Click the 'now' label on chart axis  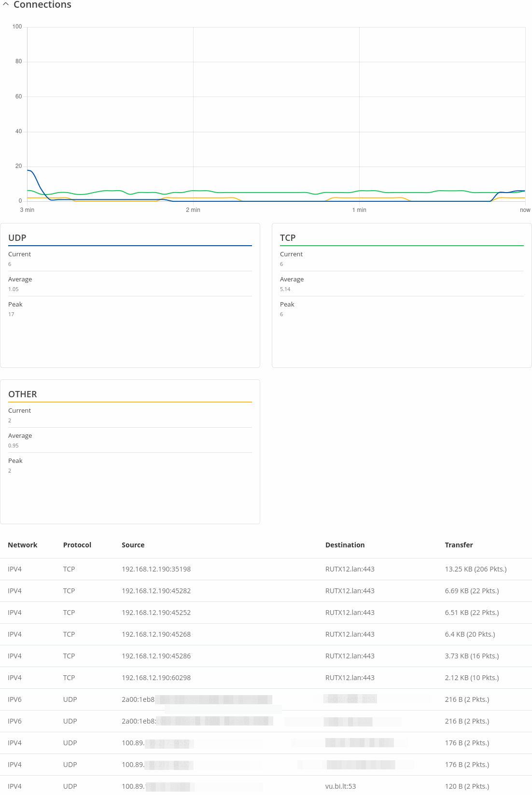525,210
